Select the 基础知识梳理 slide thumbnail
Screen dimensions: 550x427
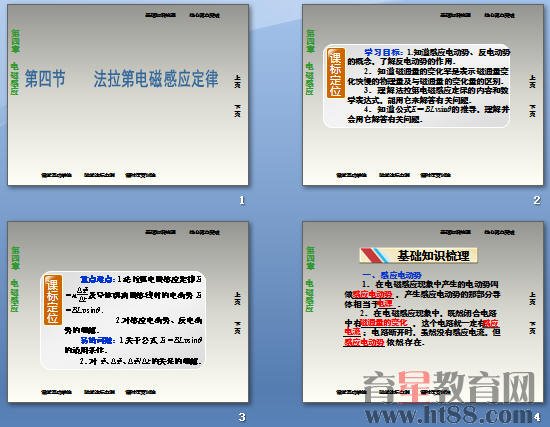(x=423, y=312)
